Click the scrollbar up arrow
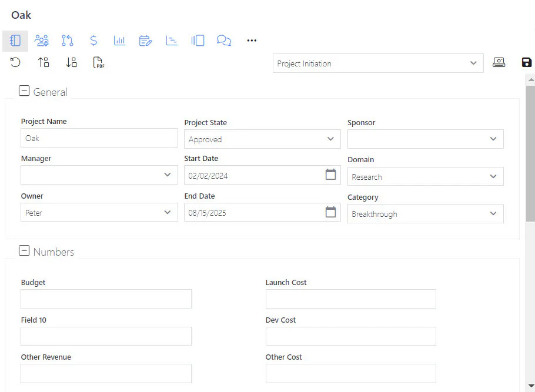 click(x=531, y=79)
